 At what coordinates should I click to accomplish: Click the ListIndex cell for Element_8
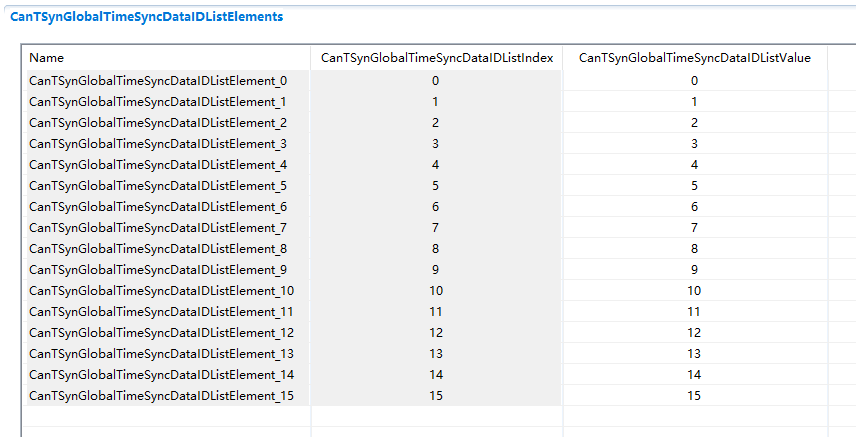point(436,249)
